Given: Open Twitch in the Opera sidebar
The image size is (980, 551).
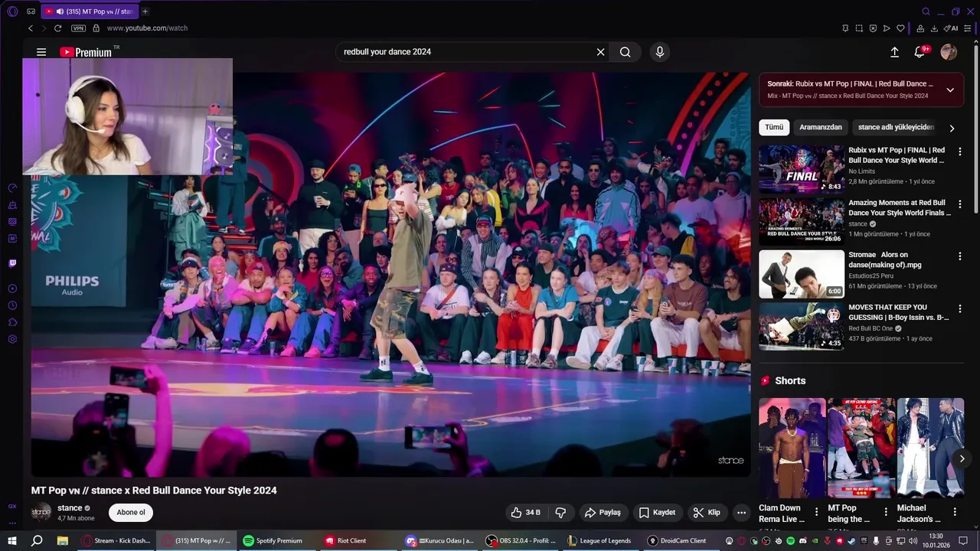Looking at the screenshot, I should tap(12, 263).
